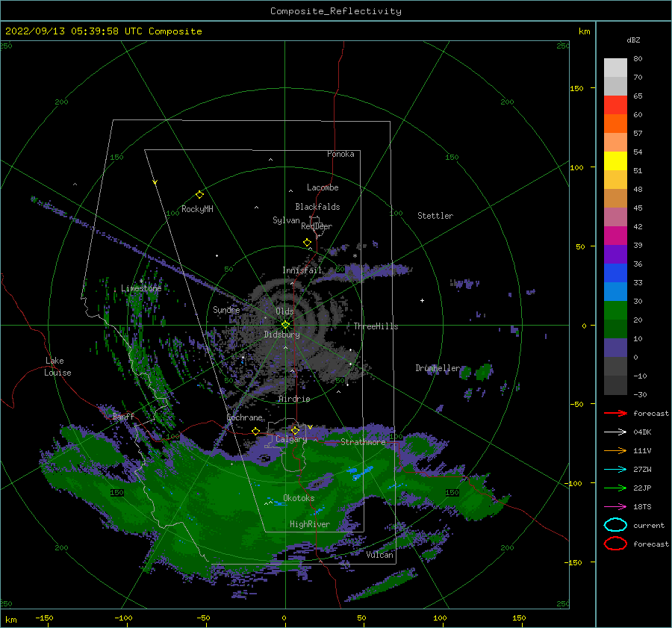Click the Stettler city label
Screen dimensions: 672x628
pyautogui.click(x=435, y=216)
